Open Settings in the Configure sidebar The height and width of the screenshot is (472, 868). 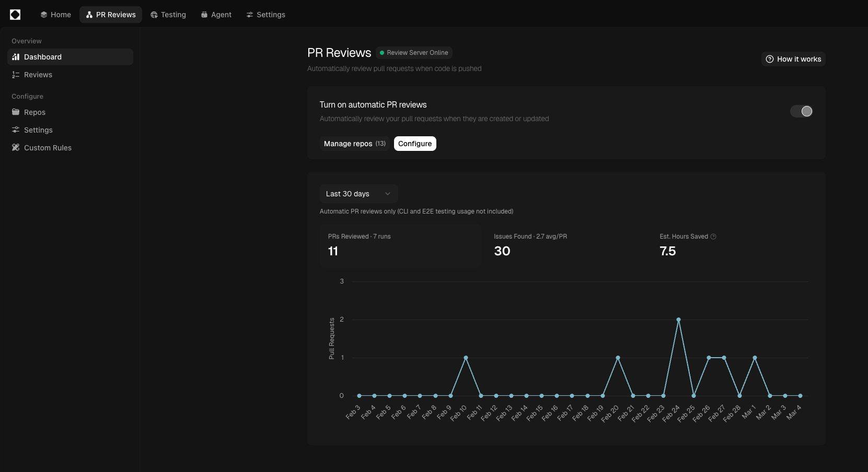38,130
